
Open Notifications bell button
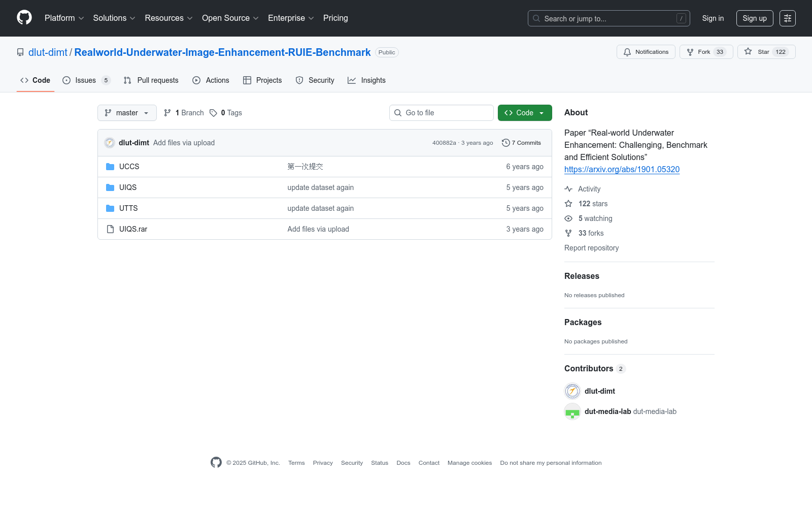(x=646, y=52)
